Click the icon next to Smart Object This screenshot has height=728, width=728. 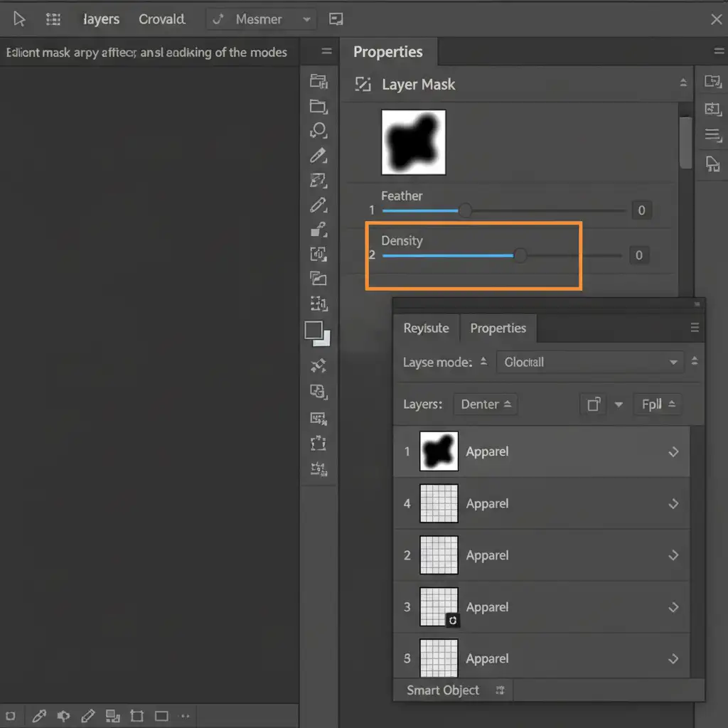500,690
